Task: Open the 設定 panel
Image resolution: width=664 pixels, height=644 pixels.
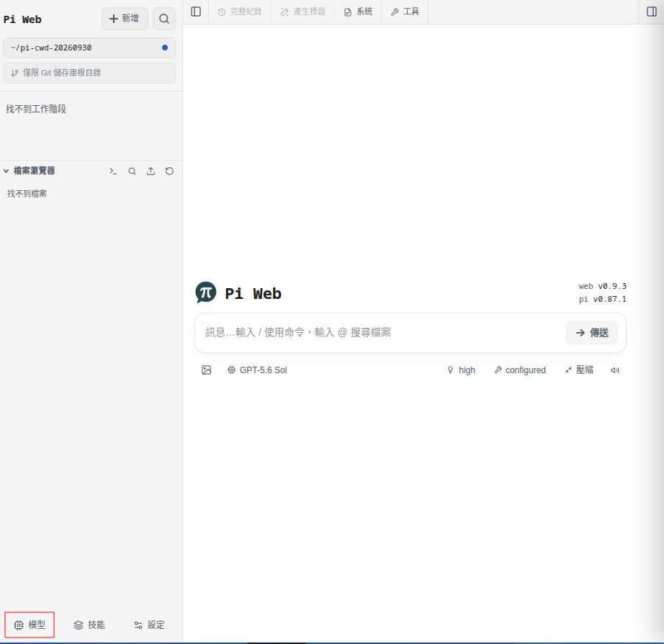Action: (149, 625)
